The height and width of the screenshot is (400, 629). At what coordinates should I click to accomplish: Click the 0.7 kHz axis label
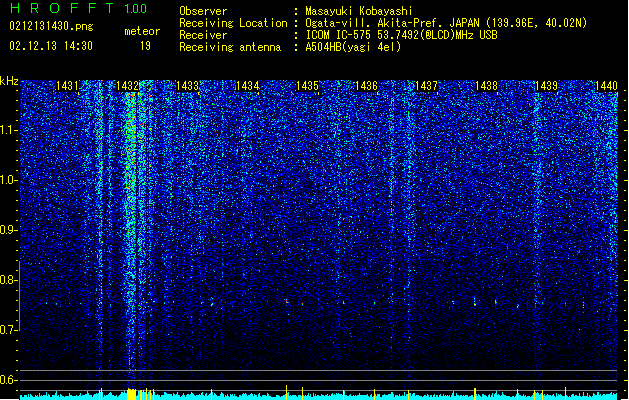tap(8, 330)
